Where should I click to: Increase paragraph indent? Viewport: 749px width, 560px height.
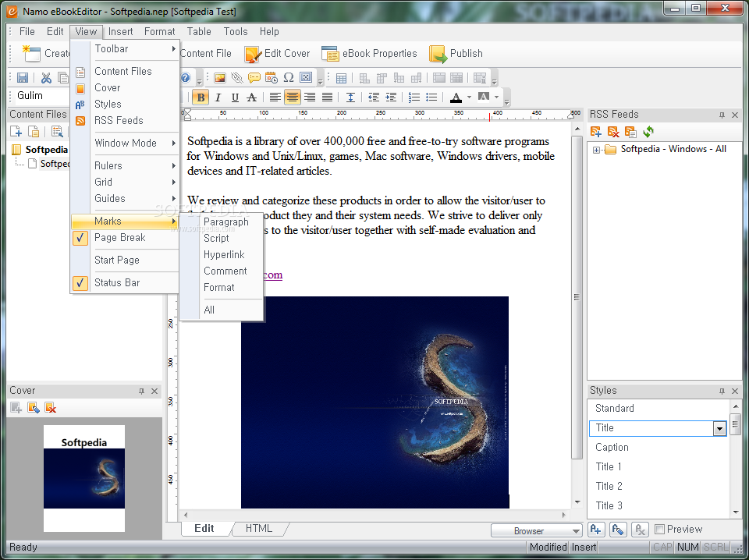391,97
